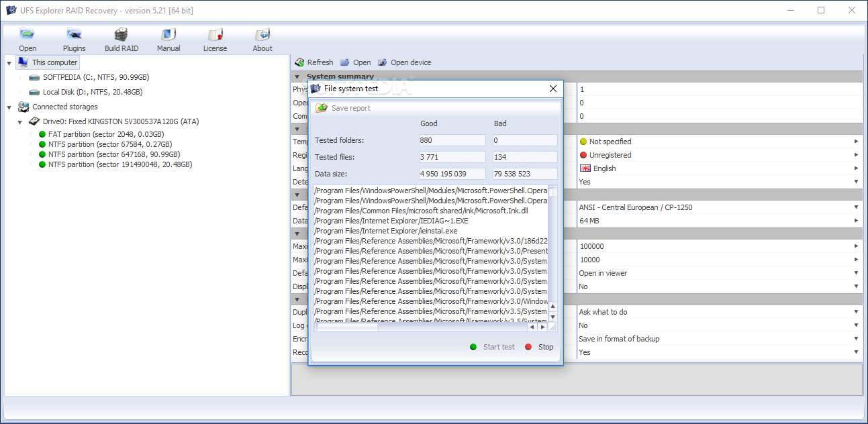868x424 pixels.
Task: Open the Open in viewer dropdown
Action: [856, 273]
